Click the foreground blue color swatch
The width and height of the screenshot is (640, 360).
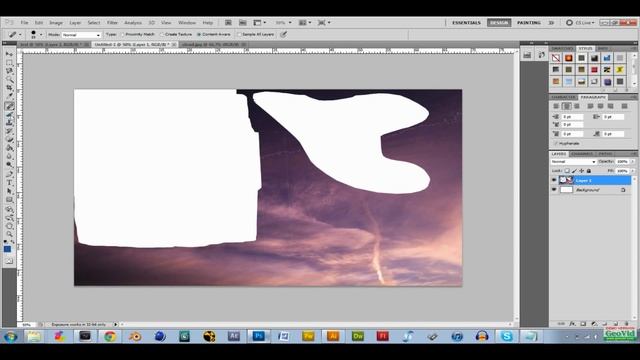7,249
